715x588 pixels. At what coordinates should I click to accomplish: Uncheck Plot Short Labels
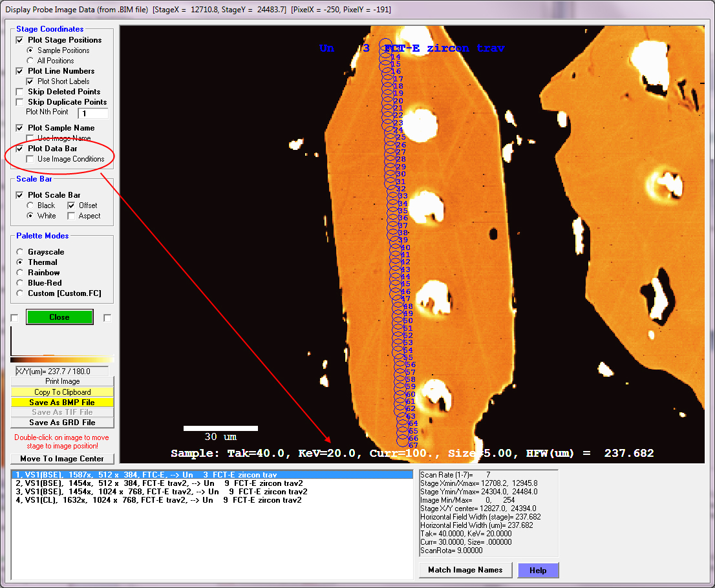click(x=30, y=81)
